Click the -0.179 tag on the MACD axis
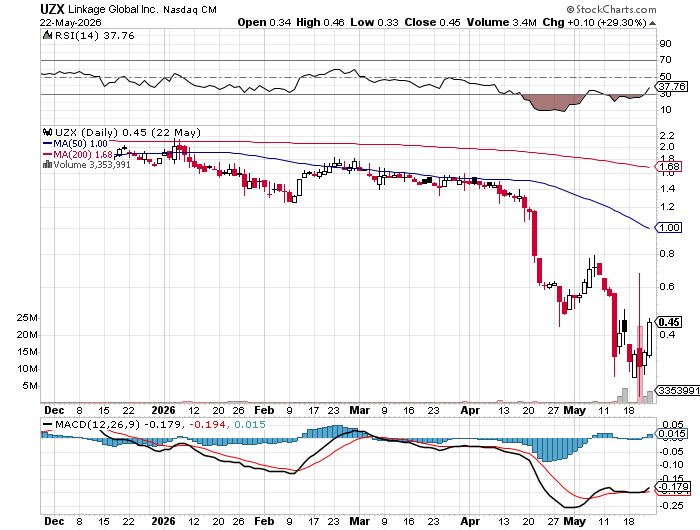The width and height of the screenshot is (700, 530). tap(672, 487)
